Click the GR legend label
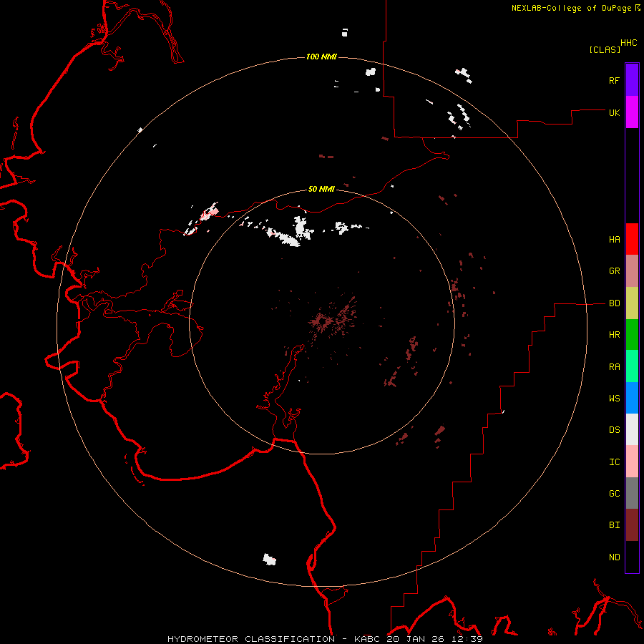The width and height of the screenshot is (644, 644). tap(614, 271)
